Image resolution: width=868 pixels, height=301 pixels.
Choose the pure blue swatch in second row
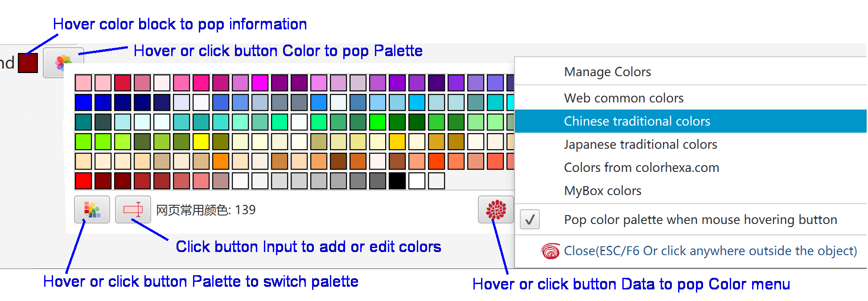pyautogui.click(x=83, y=102)
